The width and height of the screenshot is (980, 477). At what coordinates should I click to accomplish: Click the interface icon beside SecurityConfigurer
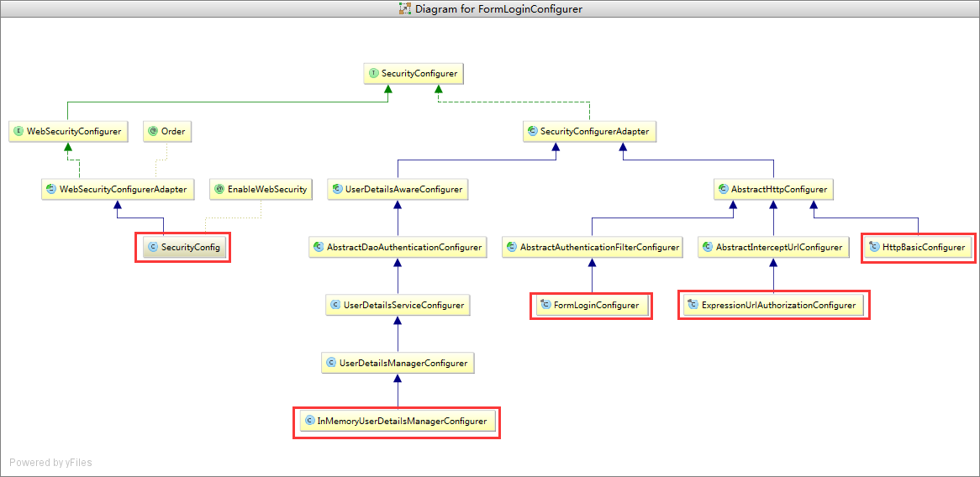tap(374, 74)
